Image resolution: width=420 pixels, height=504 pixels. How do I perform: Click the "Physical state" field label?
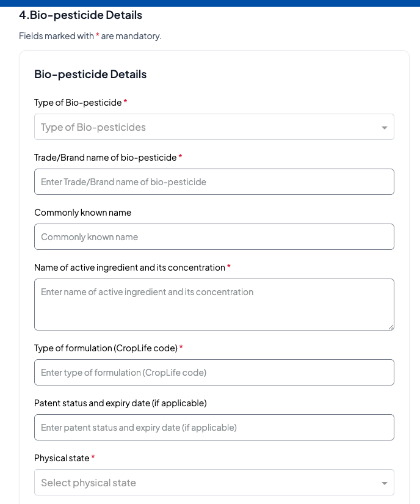pyautogui.click(x=62, y=458)
